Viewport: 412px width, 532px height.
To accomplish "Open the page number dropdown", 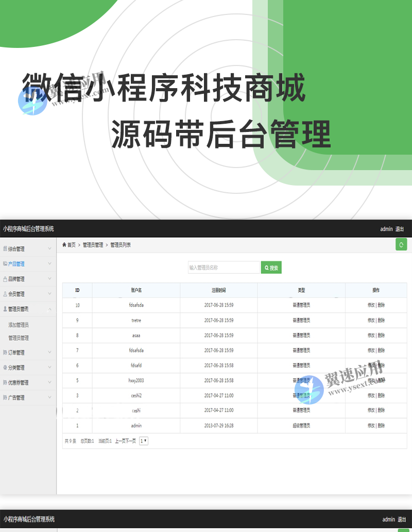I will tap(143, 442).
